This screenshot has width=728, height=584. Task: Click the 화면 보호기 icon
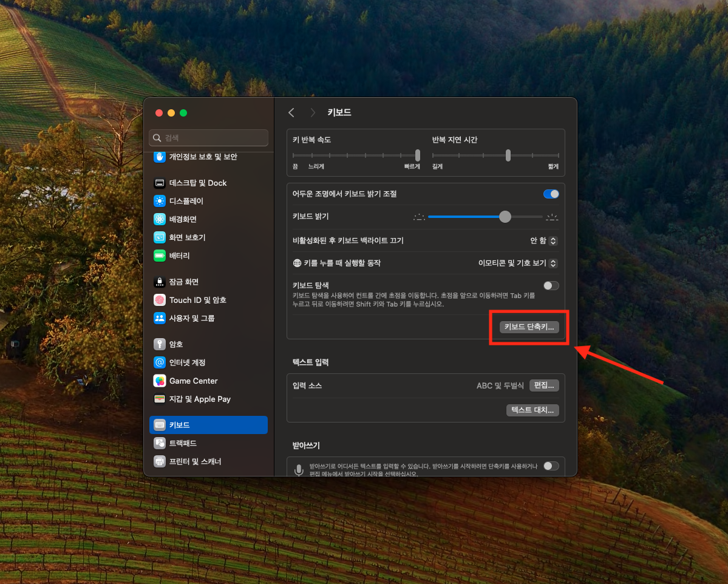[159, 237]
